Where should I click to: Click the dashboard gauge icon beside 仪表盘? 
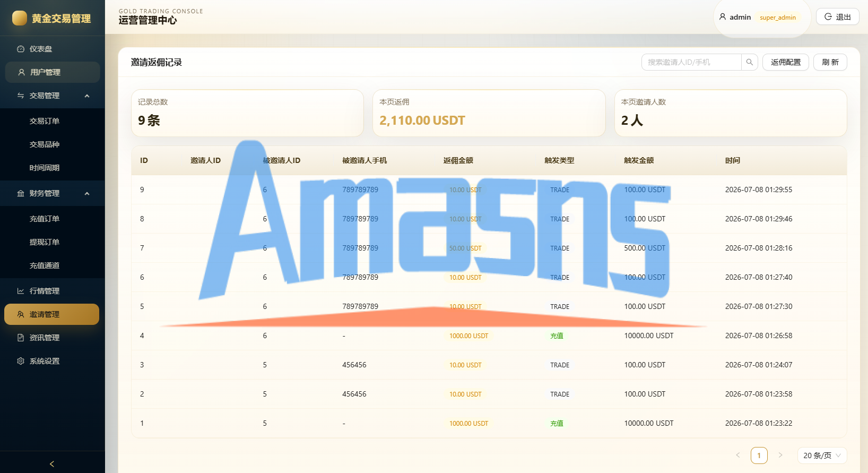coord(21,49)
